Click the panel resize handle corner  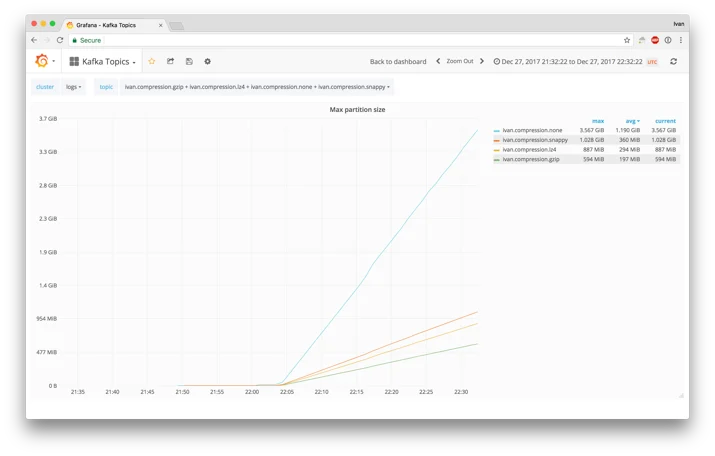pos(681,395)
